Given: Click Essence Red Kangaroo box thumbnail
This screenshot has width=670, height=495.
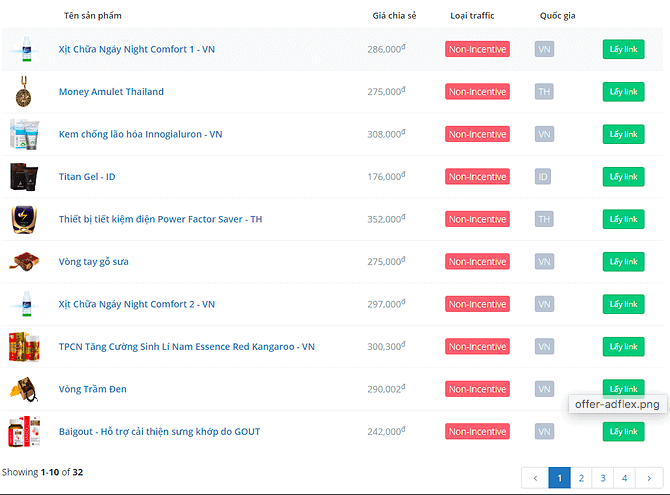Looking at the screenshot, I should 24,347.
